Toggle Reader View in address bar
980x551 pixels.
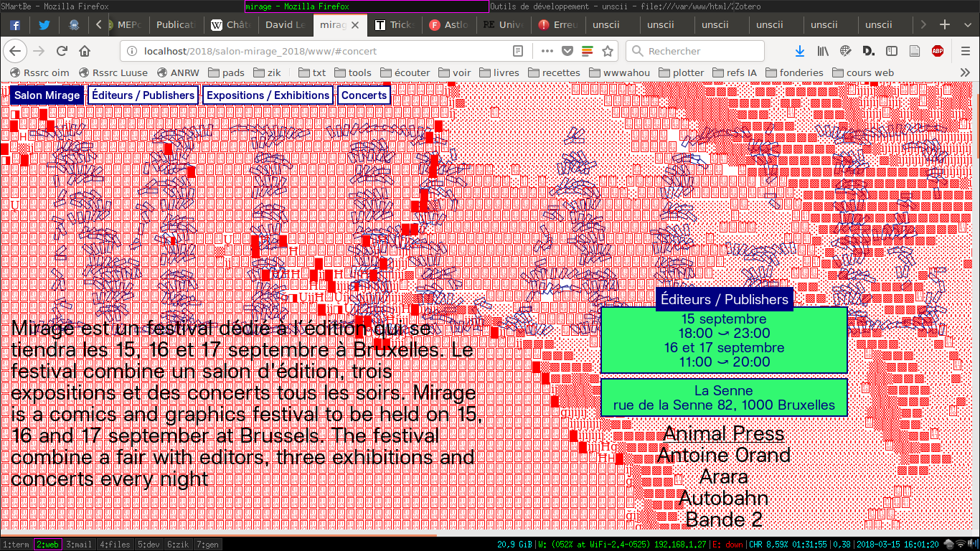(x=518, y=51)
